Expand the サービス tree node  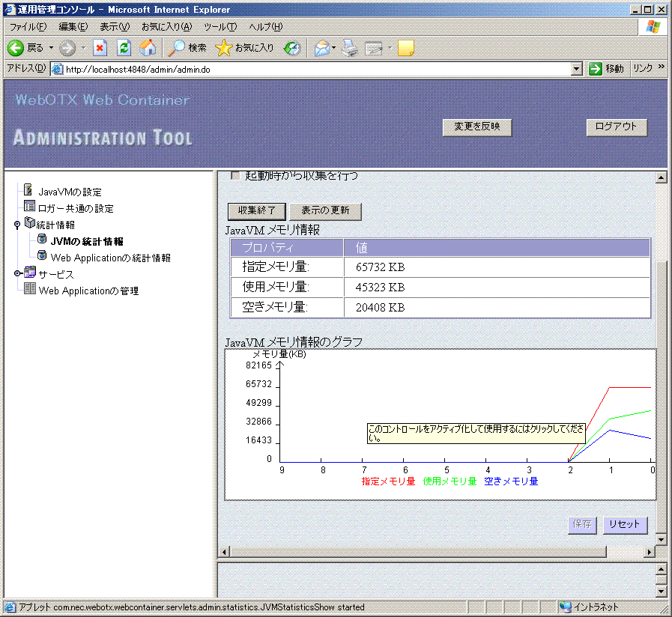click(x=17, y=273)
